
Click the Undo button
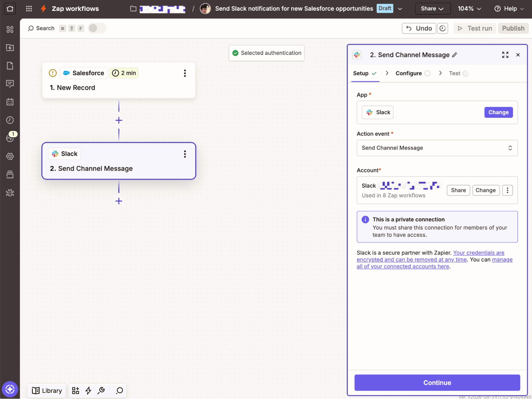click(x=419, y=28)
